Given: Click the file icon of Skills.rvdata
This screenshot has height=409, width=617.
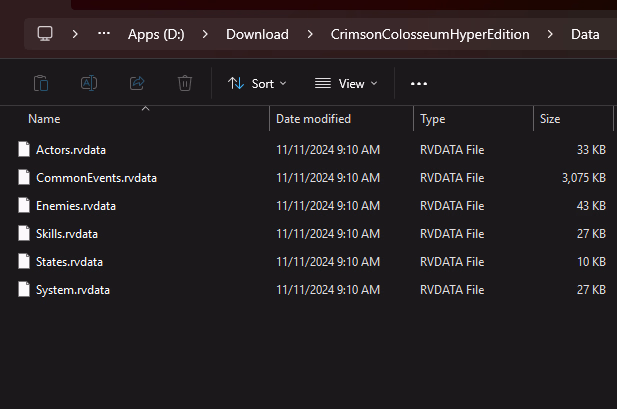Looking at the screenshot, I should (x=24, y=233).
